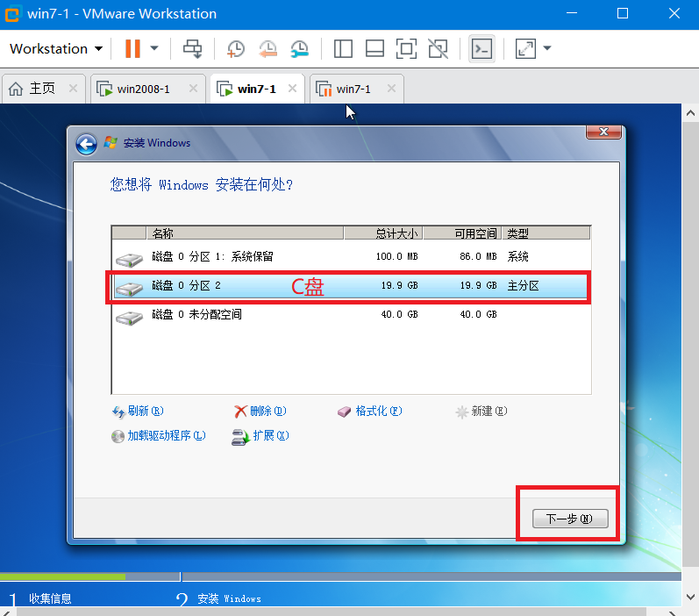Send Ctrl+Alt+Del to the virtual machine
The width and height of the screenshot is (699, 616).
(x=193, y=48)
